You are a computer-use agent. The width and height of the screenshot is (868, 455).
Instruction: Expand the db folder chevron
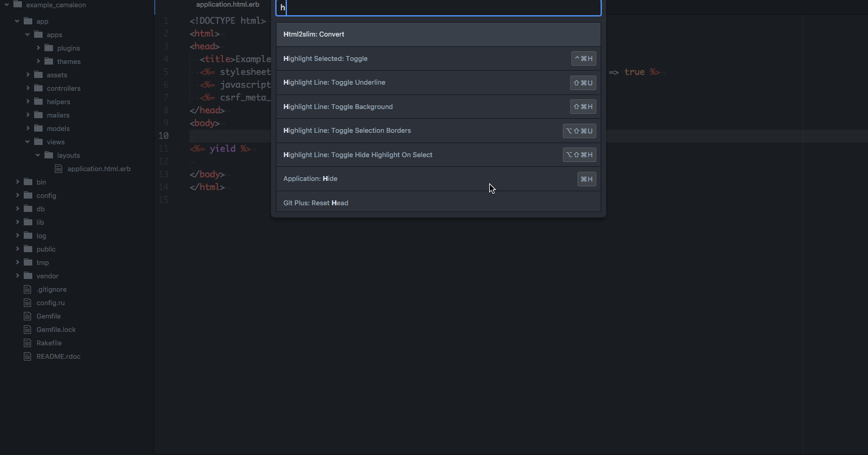click(x=18, y=209)
